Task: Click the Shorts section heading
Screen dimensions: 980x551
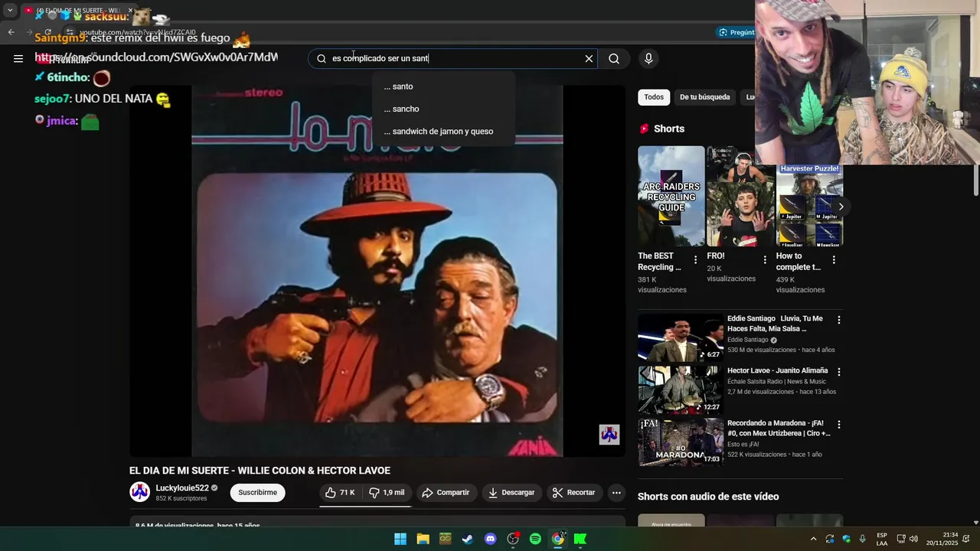Action: (x=669, y=129)
